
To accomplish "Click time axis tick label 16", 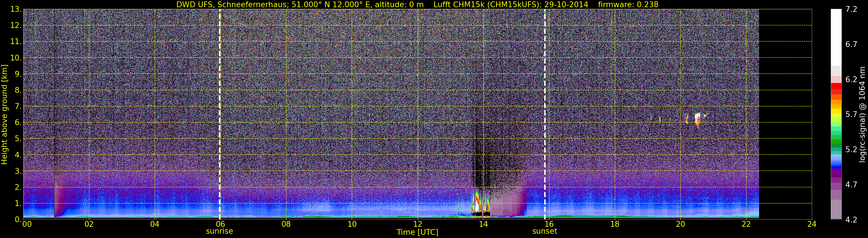I will (549, 224).
